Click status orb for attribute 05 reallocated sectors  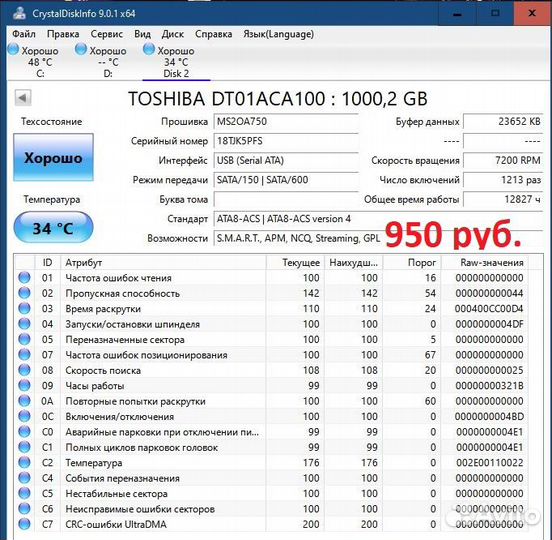coord(24,339)
